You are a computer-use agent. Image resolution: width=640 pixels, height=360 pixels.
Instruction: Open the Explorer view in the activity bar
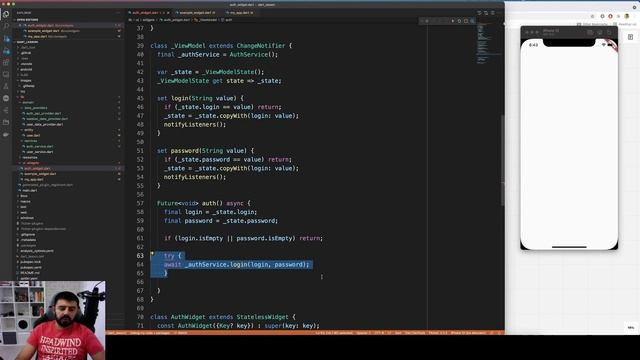pyautogui.click(x=6, y=14)
